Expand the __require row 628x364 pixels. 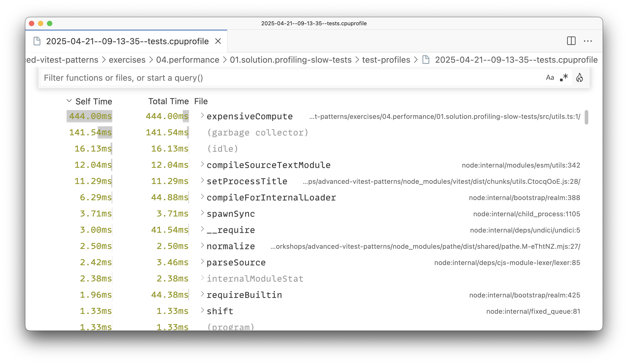click(x=202, y=229)
